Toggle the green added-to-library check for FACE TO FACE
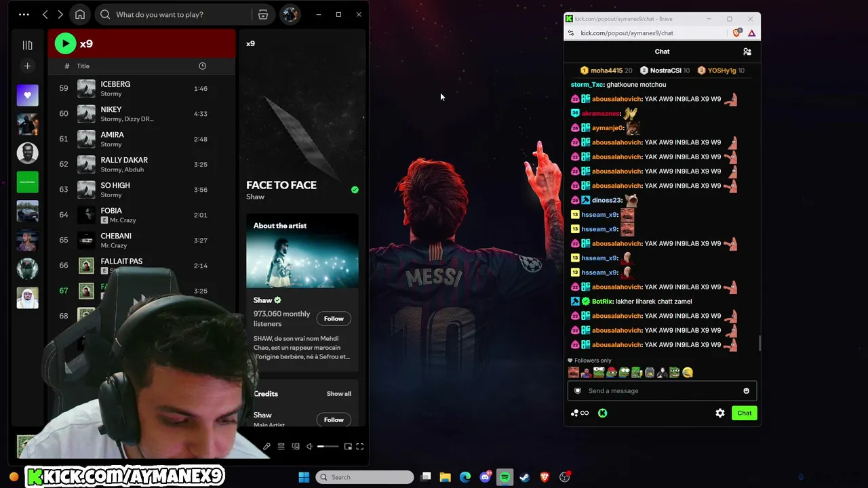Screen dimensions: 868x488 coord(355,190)
